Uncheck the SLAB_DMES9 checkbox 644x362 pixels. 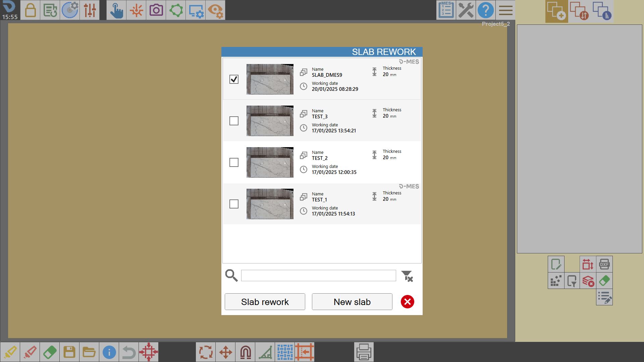(234, 79)
